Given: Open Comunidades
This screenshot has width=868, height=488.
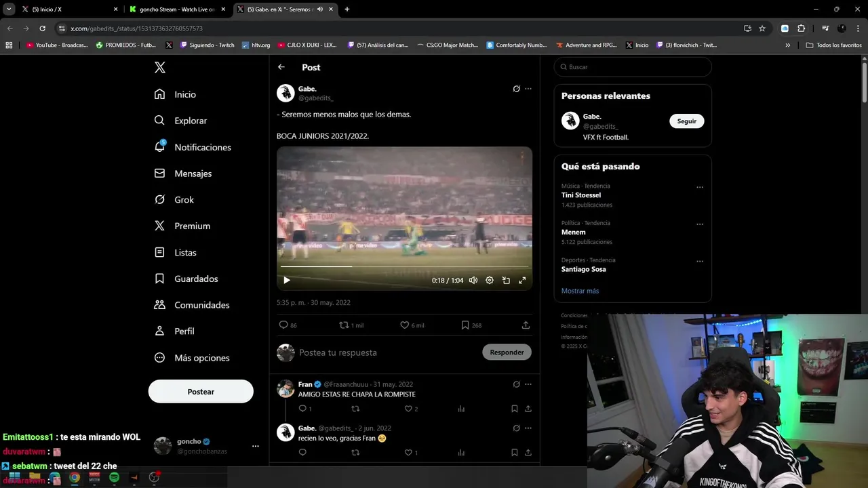Looking at the screenshot, I should point(192,305).
